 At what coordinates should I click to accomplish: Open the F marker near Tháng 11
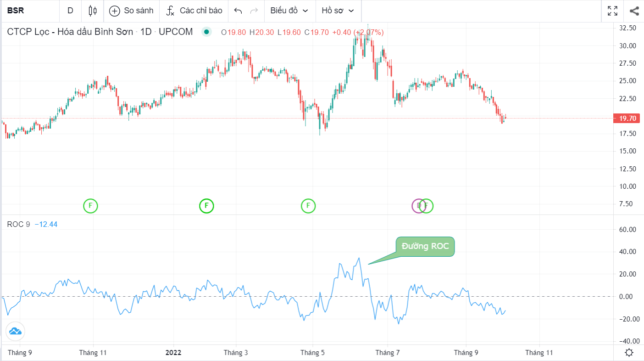[91, 206]
